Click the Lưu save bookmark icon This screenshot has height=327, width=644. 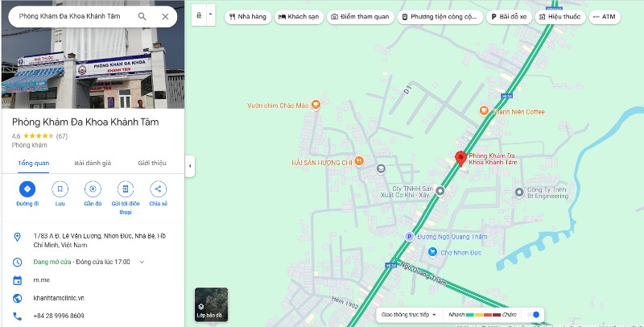(x=60, y=189)
